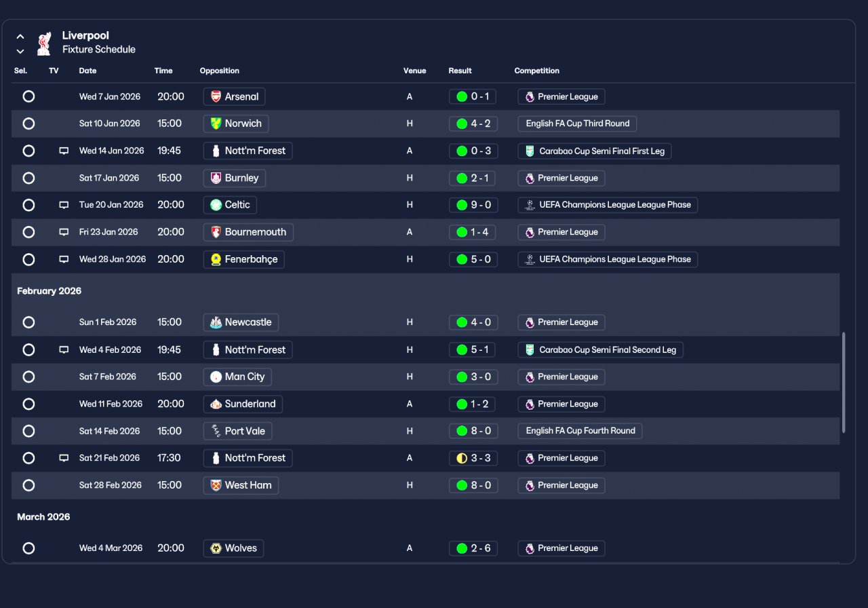
Task: Click the 17:30 kick-off time
Action: point(169,458)
